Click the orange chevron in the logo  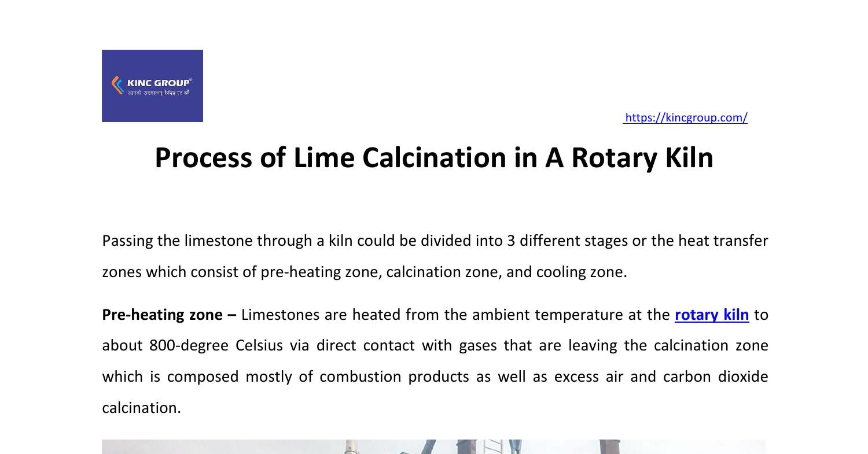tap(117, 86)
